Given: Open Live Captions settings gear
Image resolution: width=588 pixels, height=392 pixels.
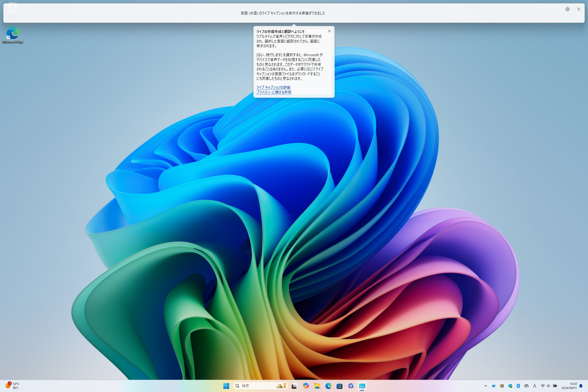Looking at the screenshot, I should click(x=567, y=9).
